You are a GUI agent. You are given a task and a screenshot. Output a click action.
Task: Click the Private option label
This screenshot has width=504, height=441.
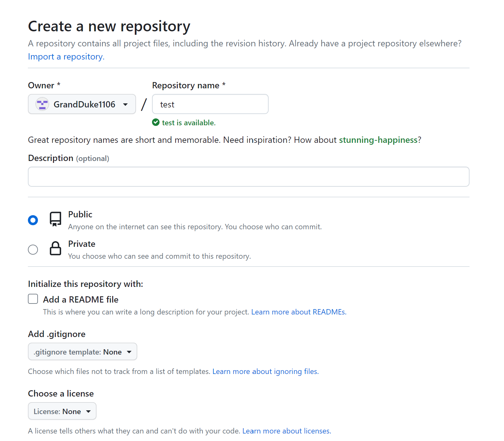click(82, 244)
